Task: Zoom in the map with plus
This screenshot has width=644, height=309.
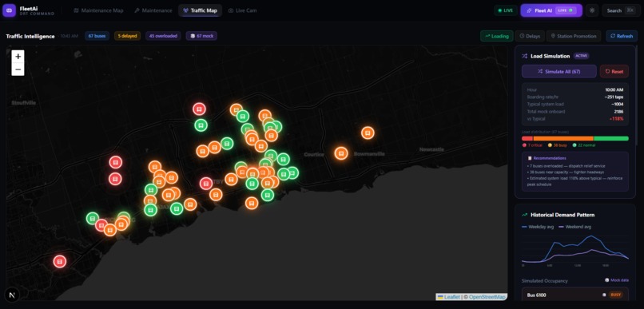Action: tap(18, 57)
